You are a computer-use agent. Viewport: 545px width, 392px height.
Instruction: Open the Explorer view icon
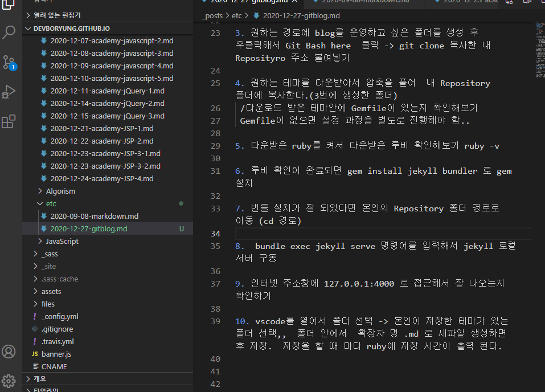pyautogui.click(x=9, y=5)
